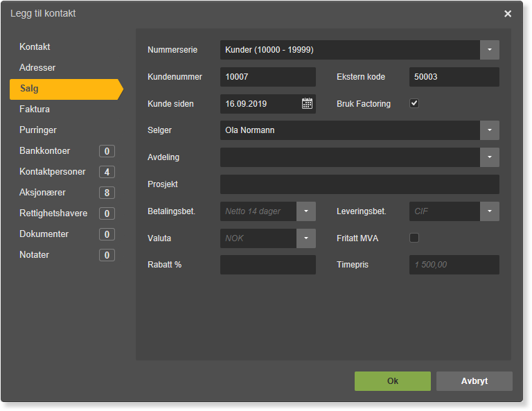Expand the Avdeling dropdown arrow
This screenshot has height=411, width=532.
tap(489, 157)
